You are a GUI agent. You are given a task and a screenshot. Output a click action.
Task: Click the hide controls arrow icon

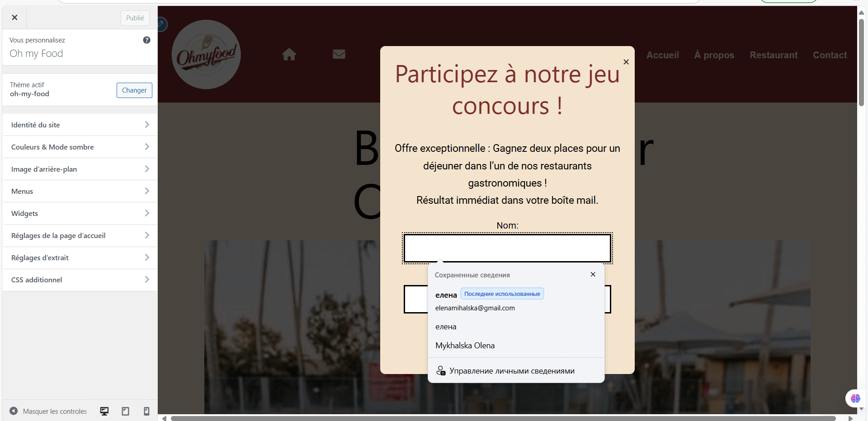[13, 411]
